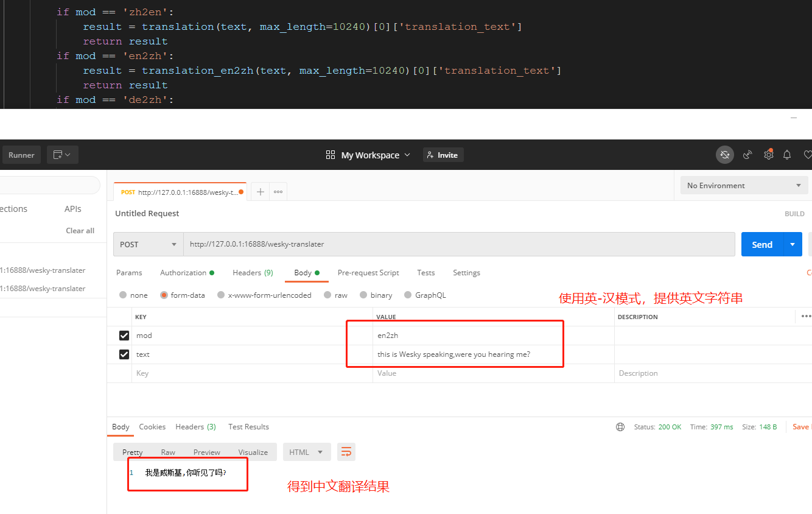Invite a collaborator to the workspace
The width and height of the screenshot is (812, 514).
[444, 155]
